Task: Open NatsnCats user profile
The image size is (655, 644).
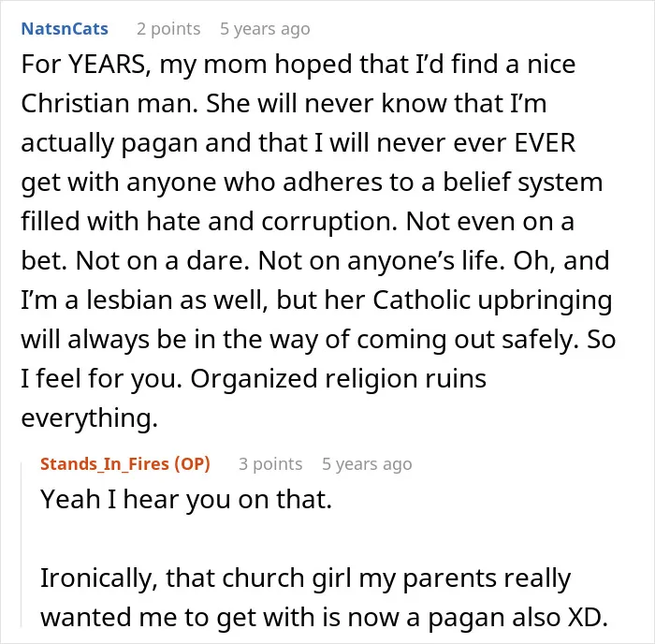Action: (x=65, y=29)
